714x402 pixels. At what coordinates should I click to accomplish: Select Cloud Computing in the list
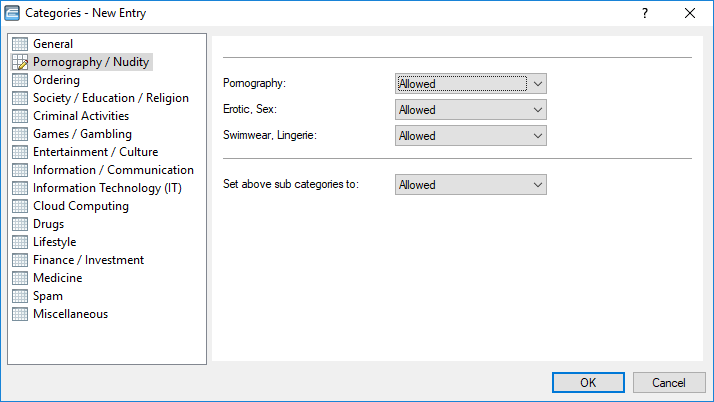coord(81,206)
